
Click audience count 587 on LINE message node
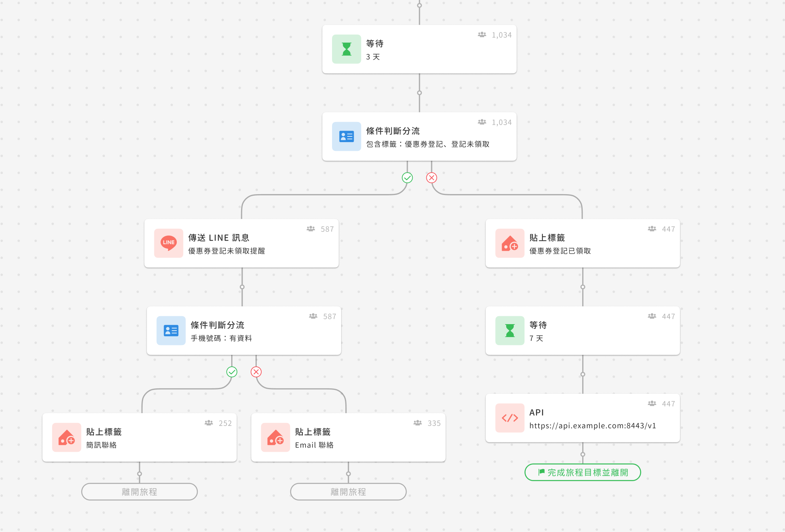[327, 229]
